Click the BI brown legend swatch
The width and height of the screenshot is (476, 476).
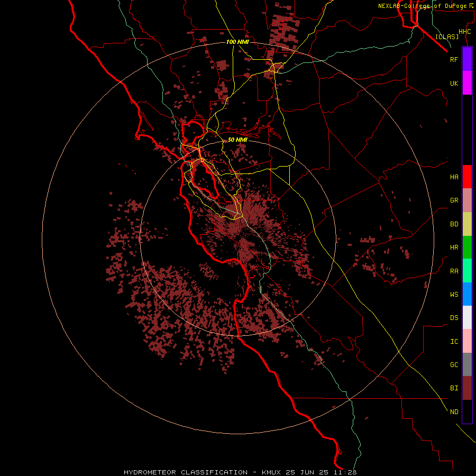[467, 388]
